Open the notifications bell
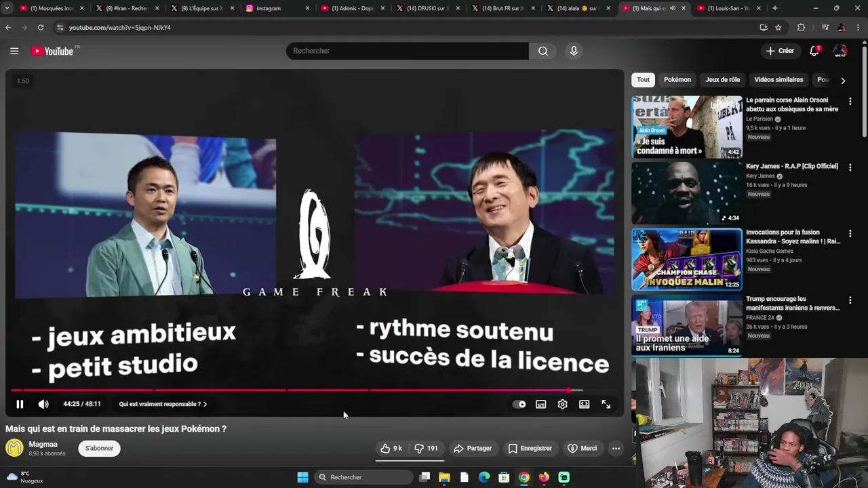The width and height of the screenshot is (868, 488). click(814, 51)
